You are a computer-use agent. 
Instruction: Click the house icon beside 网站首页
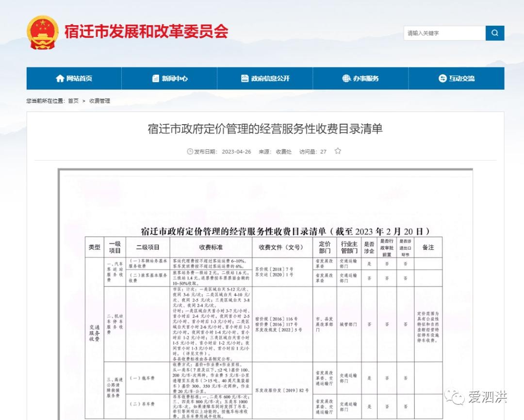60,79
